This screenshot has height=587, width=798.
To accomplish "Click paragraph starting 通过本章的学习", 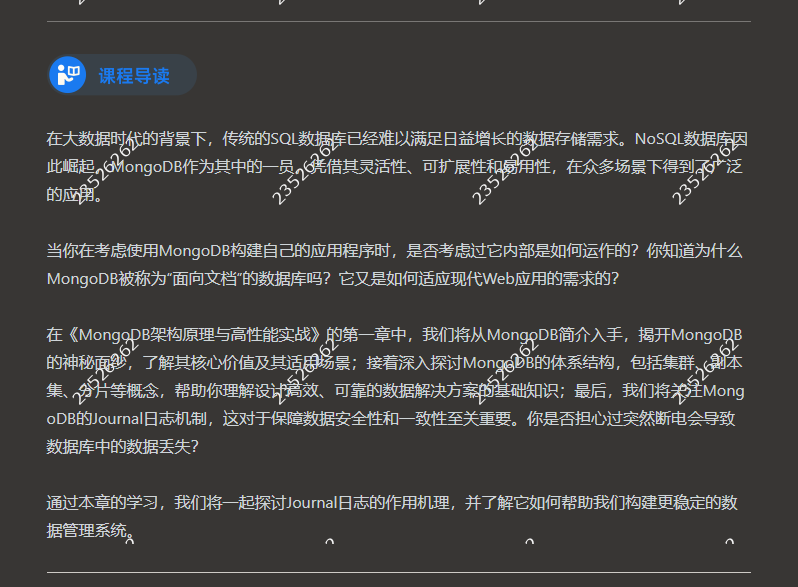I will point(392,516).
